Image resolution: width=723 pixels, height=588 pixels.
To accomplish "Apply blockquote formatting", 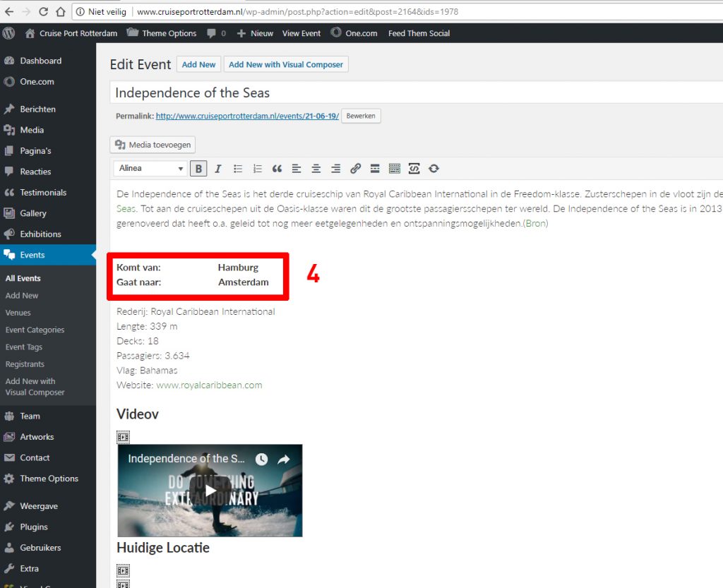I will pos(277,169).
